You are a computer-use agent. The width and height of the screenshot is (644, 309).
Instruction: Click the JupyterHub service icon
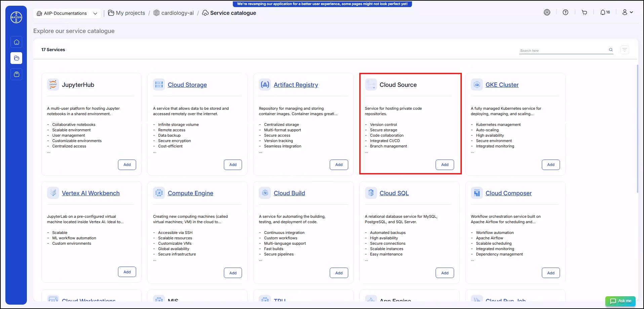[x=53, y=84]
